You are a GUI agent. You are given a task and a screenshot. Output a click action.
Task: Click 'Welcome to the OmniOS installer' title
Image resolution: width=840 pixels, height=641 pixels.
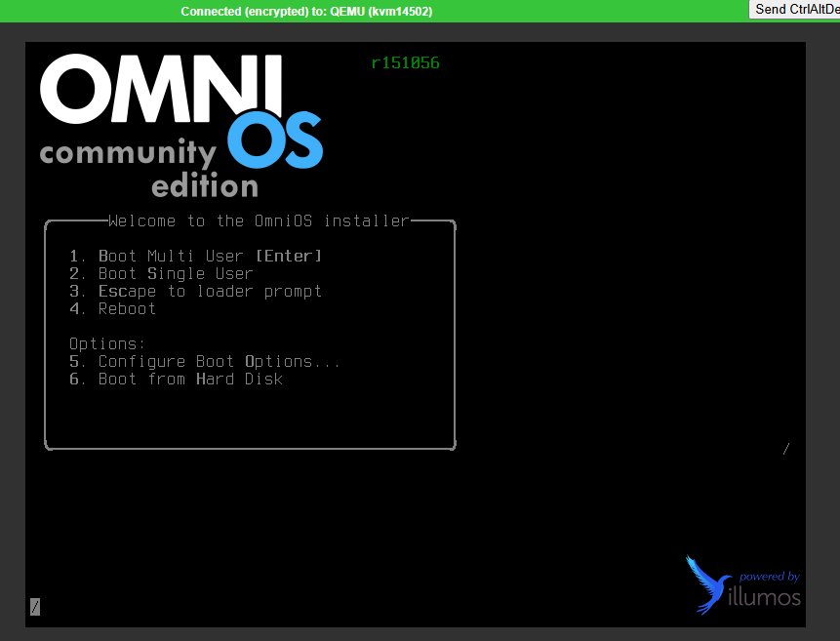259,220
